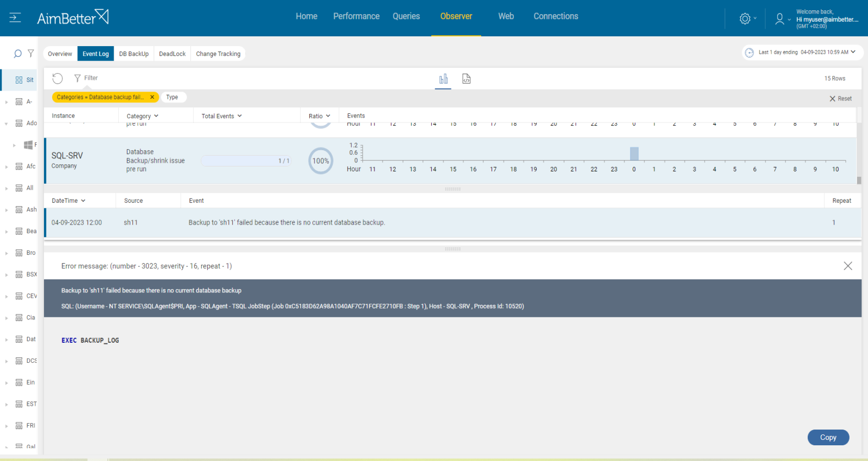Switch to the Change Tracking tab

(218, 54)
